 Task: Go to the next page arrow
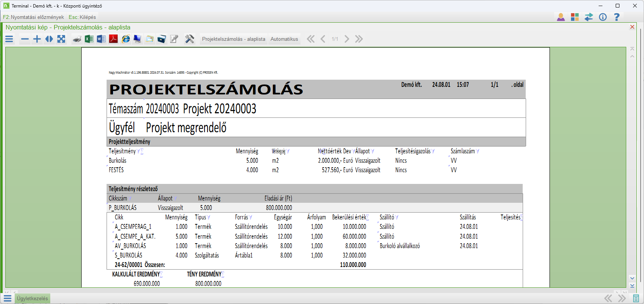click(347, 39)
